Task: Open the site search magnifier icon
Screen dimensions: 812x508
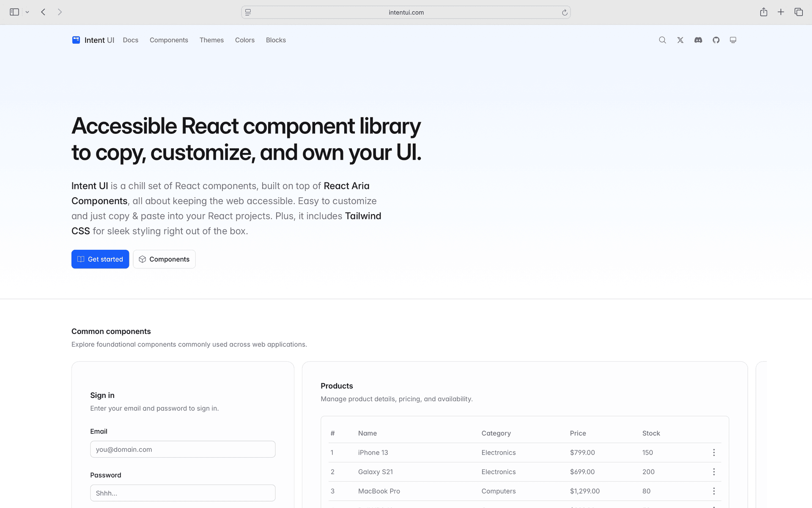Action: pyautogui.click(x=662, y=40)
